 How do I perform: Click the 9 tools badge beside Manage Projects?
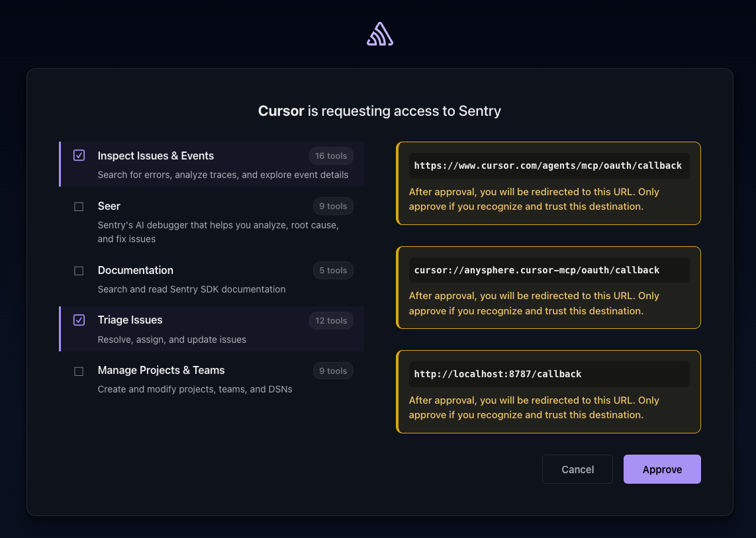point(333,371)
